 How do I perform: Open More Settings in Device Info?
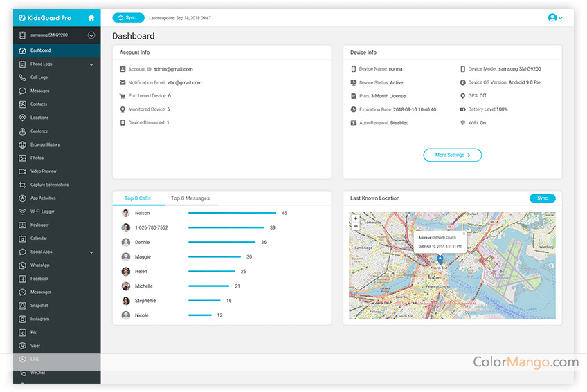(x=452, y=155)
